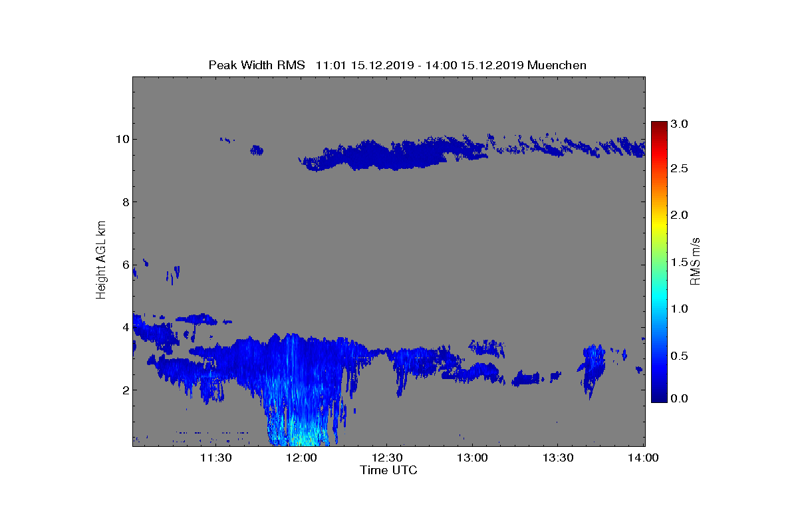Select the date range text '11:01 15.12.2019 - 14:00 15.12.2019'
Image resolution: width=798 pixels, height=532 pixels.
click(x=420, y=65)
